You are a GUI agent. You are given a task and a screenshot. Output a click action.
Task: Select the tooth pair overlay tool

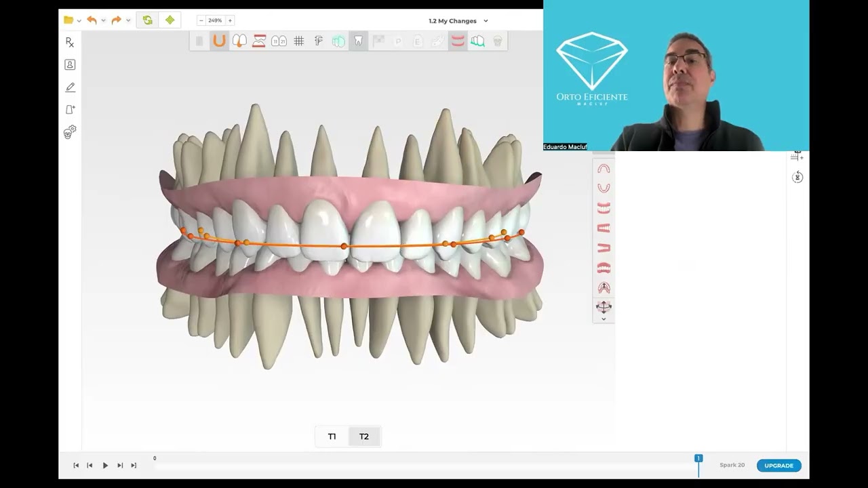[239, 41]
